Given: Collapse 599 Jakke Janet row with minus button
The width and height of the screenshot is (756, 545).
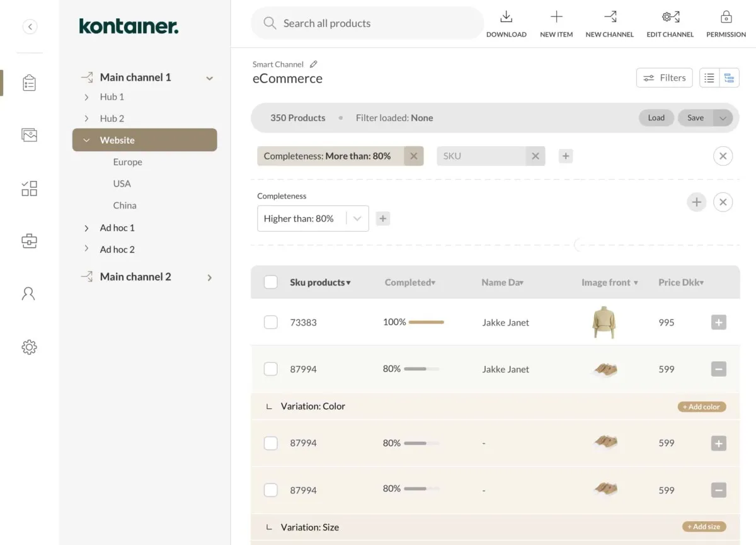Looking at the screenshot, I should tap(719, 369).
